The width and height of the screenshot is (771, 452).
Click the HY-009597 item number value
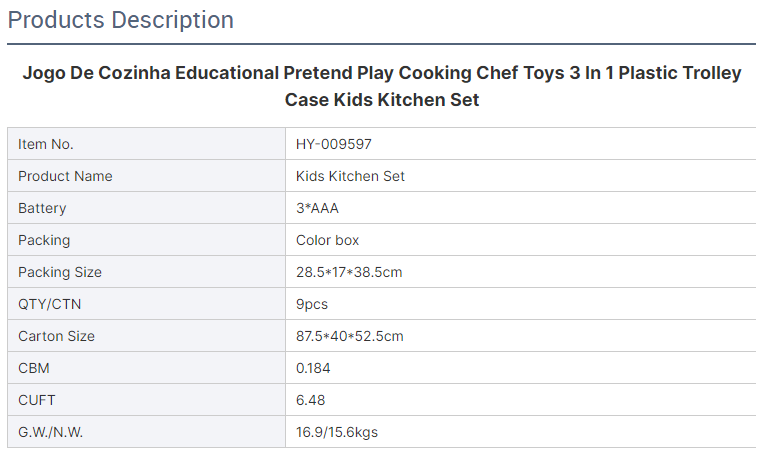tap(333, 144)
